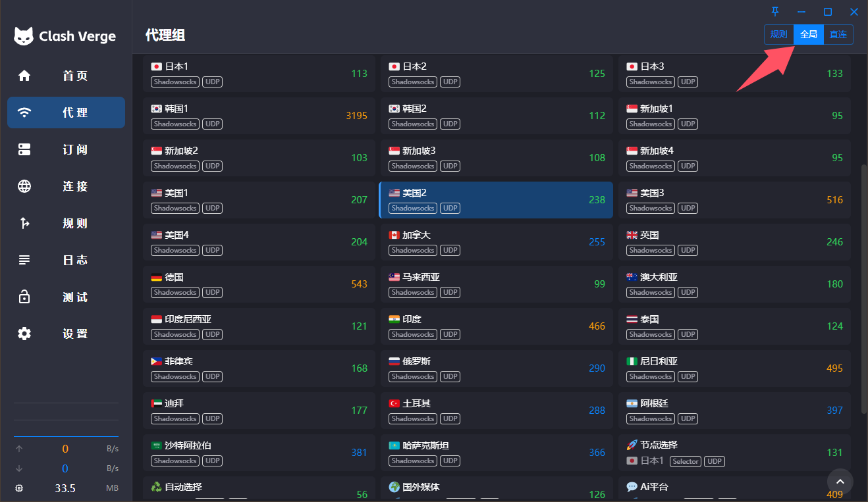Viewport: 868px width, 502px height.
Task: Open the logs lines icon
Action: click(24, 260)
